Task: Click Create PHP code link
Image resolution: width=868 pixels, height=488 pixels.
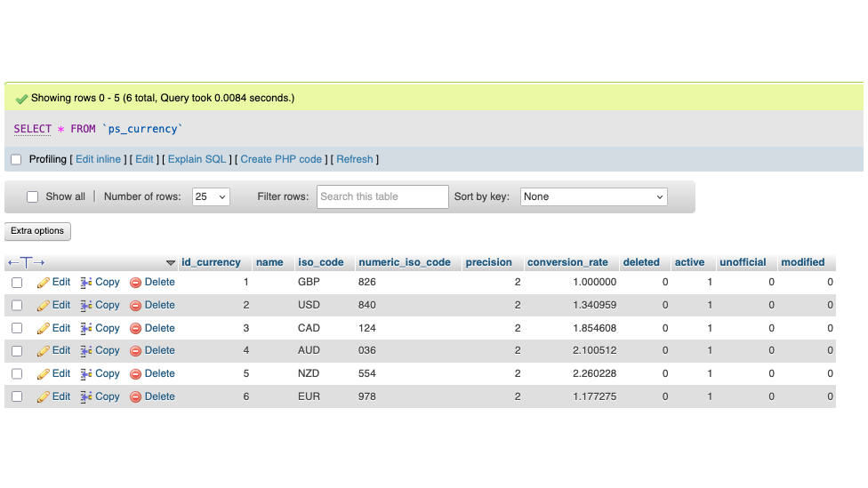Action: pos(281,159)
